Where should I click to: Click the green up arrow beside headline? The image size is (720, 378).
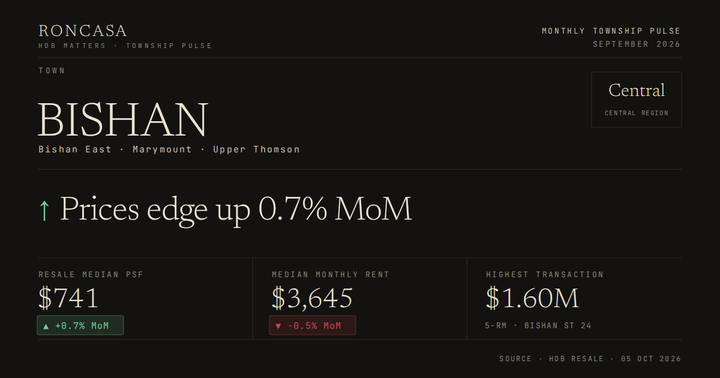pyautogui.click(x=44, y=210)
